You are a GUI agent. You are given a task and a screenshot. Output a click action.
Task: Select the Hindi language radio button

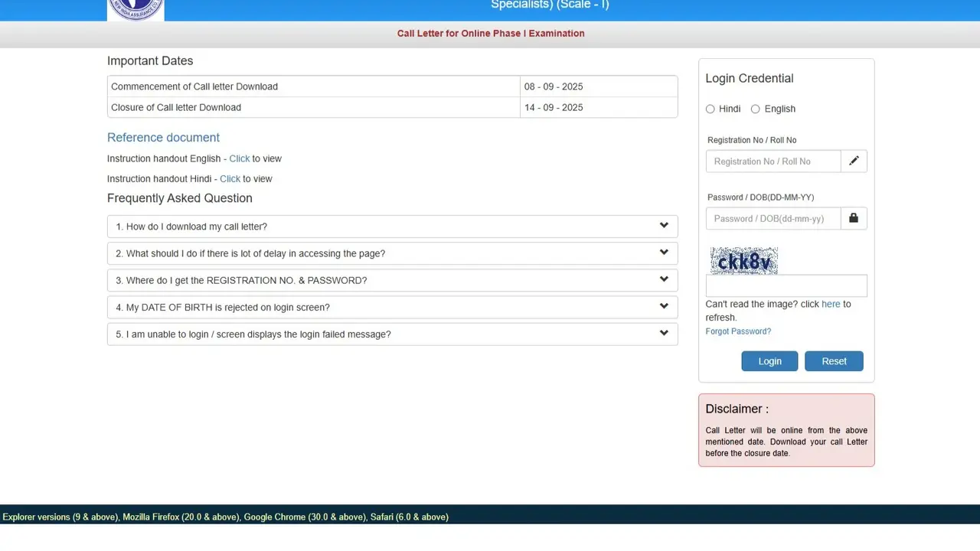pos(710,109)
